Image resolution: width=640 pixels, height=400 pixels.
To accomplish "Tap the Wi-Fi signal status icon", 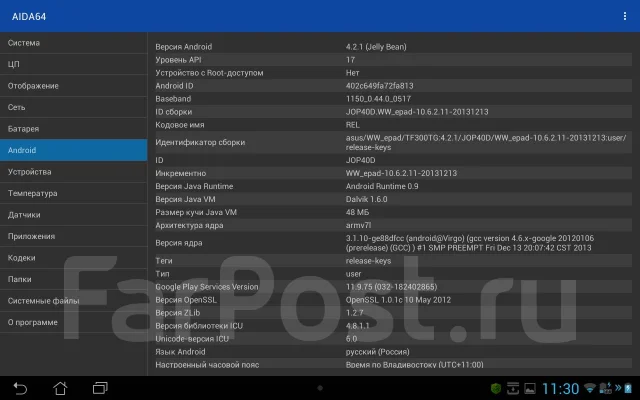I will [589, 388].
